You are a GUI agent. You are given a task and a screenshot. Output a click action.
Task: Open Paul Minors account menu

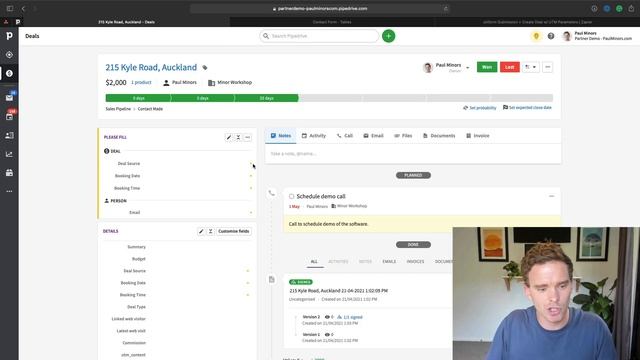(598, 36)
